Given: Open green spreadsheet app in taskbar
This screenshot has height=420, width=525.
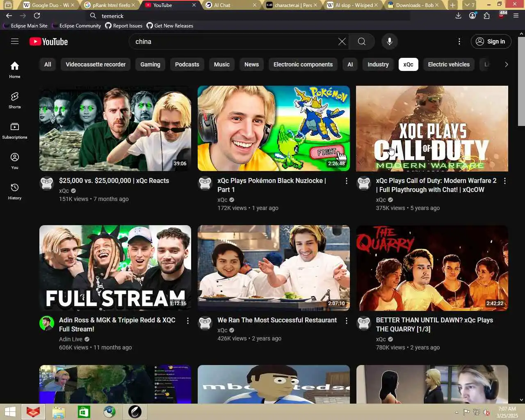Looking at the screenshot, I should pos(84,412).
